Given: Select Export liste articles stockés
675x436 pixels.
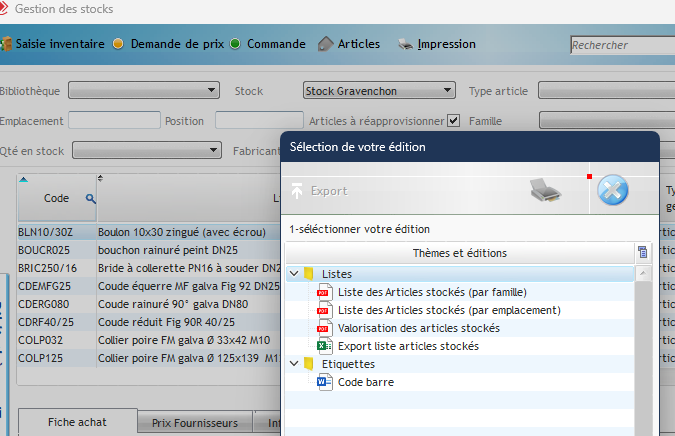Looking at the screenshot, I should click(x=409, y=346).
